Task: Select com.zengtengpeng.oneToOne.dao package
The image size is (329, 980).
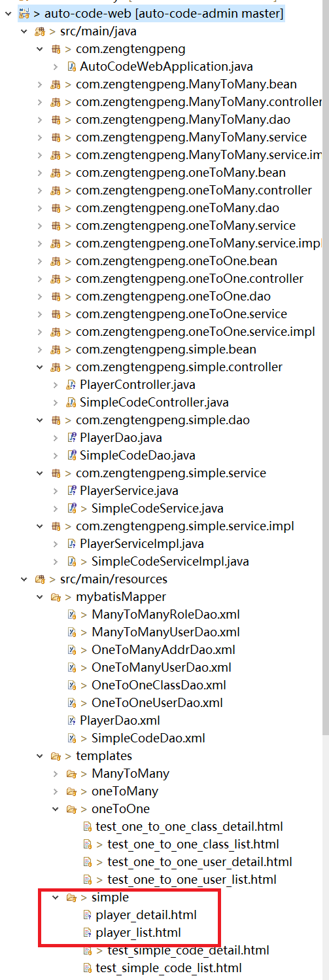Action: (x=173, y=297)
